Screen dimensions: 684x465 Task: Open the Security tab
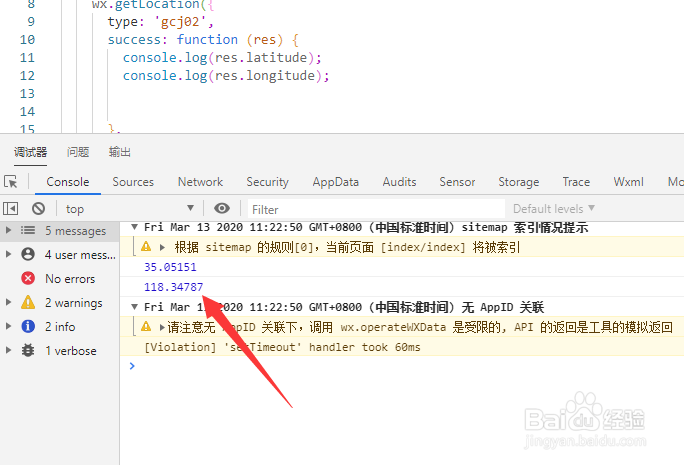tap(267, 182)
